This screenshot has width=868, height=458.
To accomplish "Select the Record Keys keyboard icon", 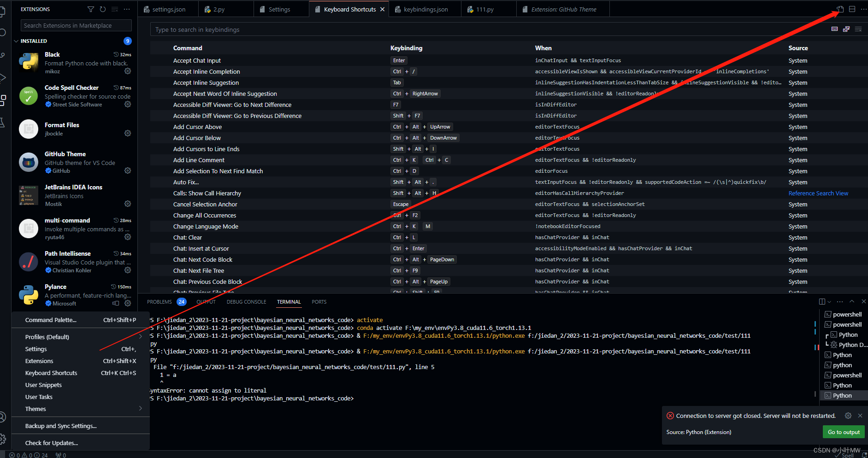I will pyautogui.click(x=834, y=29).
